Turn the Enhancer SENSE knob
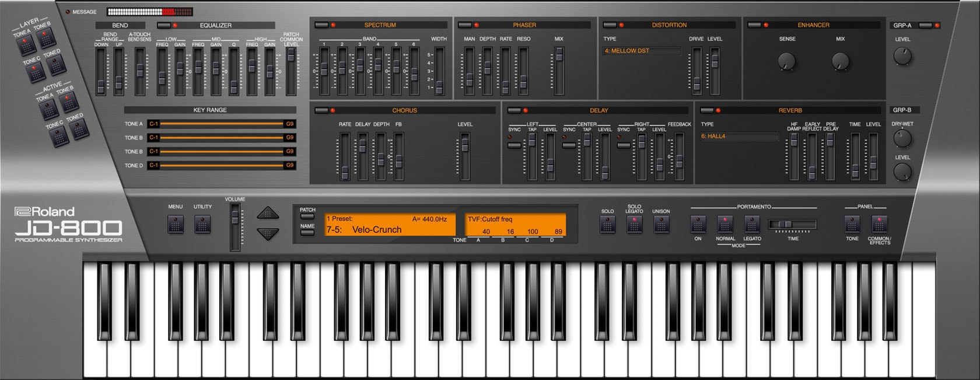980x380 pixels. (787, 61)
